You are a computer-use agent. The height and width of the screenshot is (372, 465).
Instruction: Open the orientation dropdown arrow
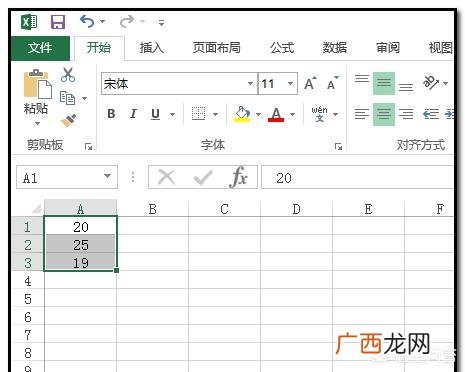point(446,83)
